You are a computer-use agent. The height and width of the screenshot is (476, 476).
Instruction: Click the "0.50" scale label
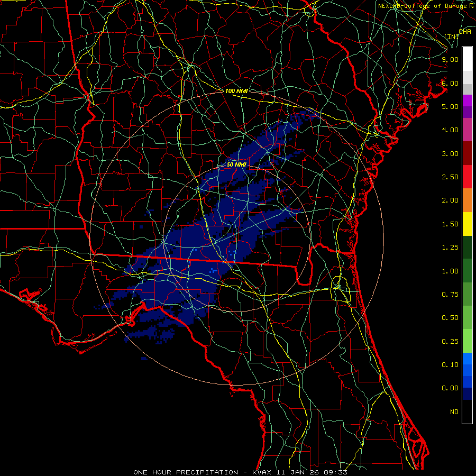[450, 318]
